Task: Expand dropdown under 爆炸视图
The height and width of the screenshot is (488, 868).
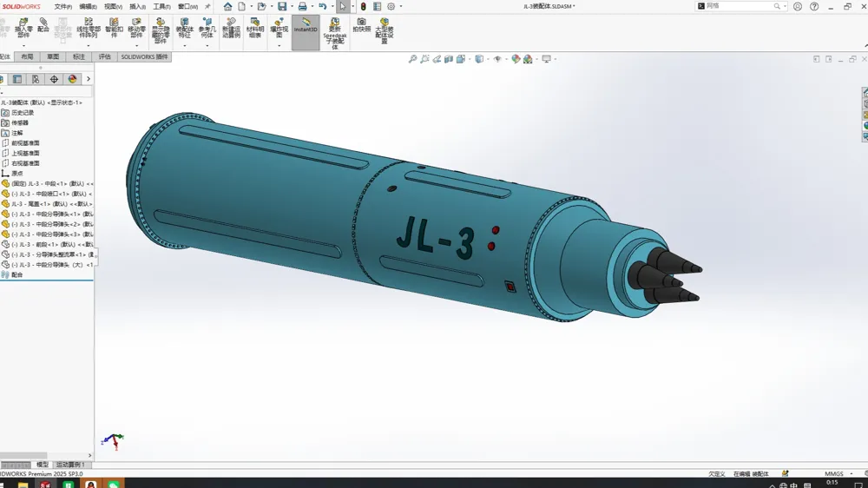Action: pos(279,45)
